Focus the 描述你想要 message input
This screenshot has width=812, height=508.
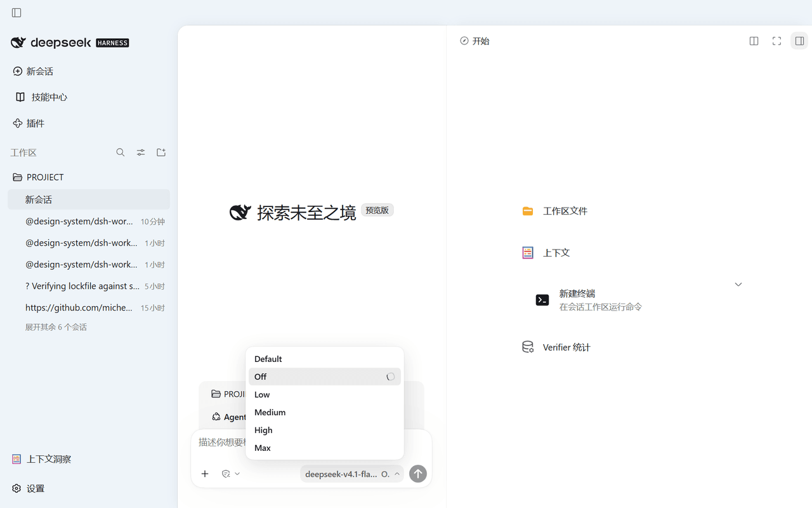tap(221, 442)
